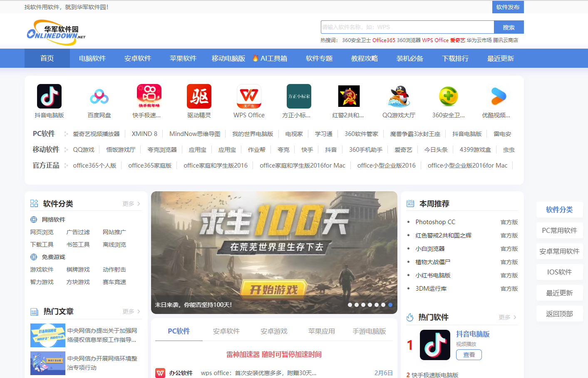Open the Photoshop CC recommendation link
Screen dimensions: 588x378
(435, 222)
